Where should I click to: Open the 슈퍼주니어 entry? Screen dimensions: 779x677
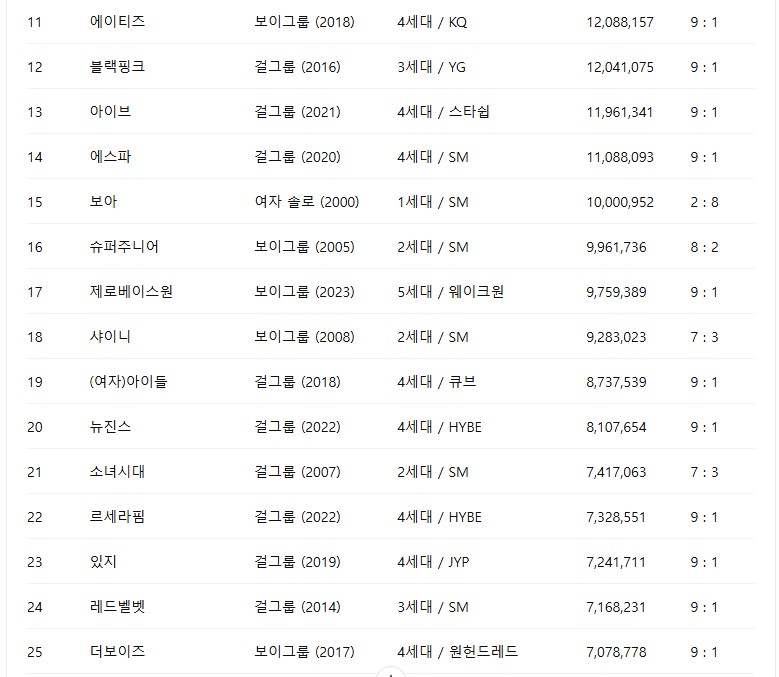pos(124,247)
